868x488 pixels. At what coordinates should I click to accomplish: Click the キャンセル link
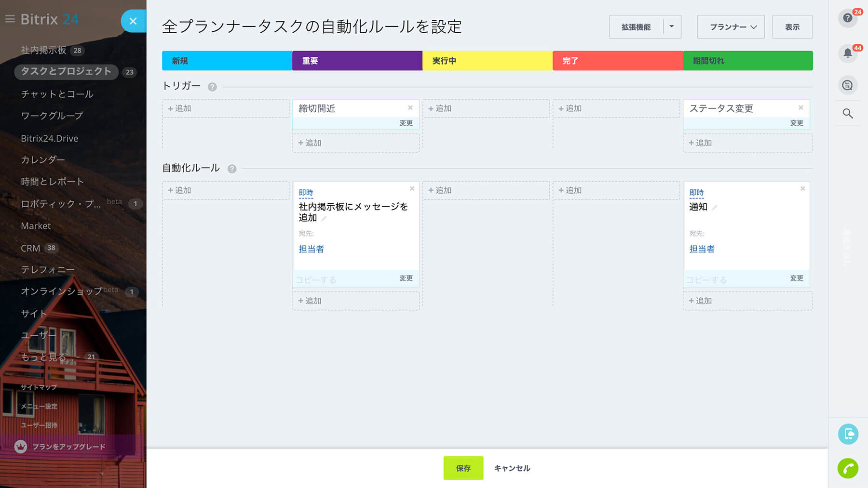pos(512,468)
